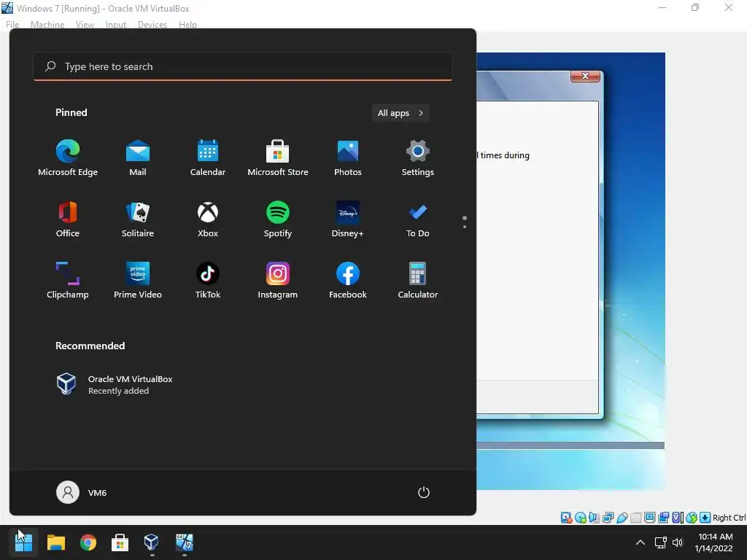Click the Windows Start button on taskbar
This screenshot has height=560, width=747.
pyautogui.click(x=23, y=542)
